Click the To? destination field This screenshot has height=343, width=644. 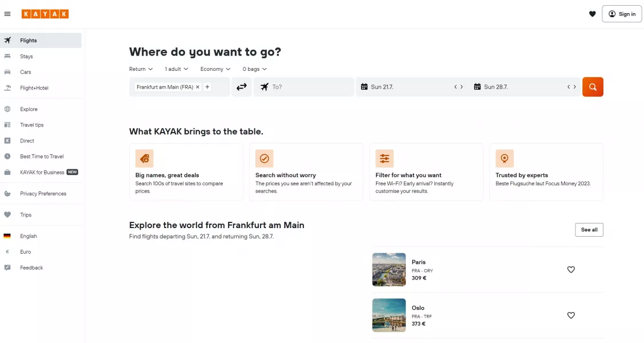(x=304, y=87)
